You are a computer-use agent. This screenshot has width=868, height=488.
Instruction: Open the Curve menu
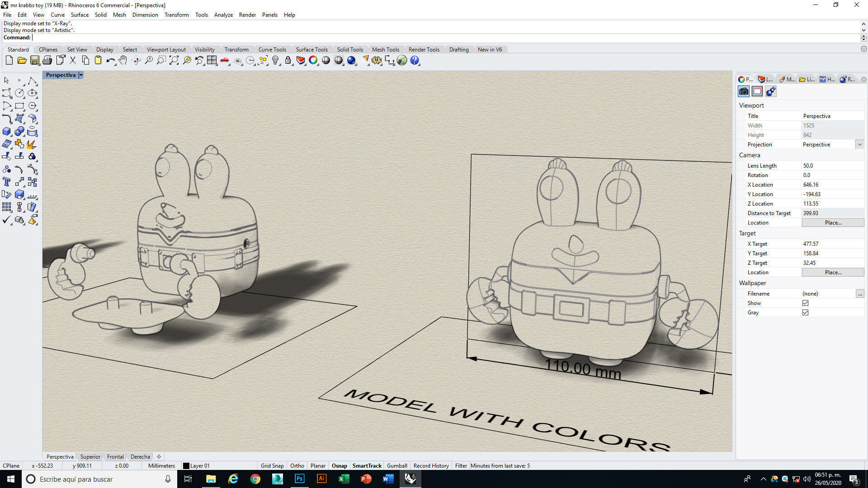click(57, 15)
